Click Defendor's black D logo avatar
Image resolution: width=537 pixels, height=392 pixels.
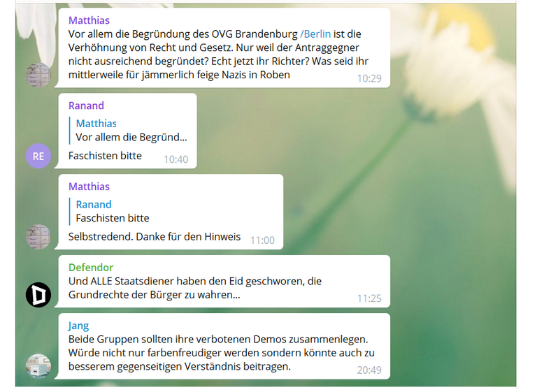click(x=38, y=295)
